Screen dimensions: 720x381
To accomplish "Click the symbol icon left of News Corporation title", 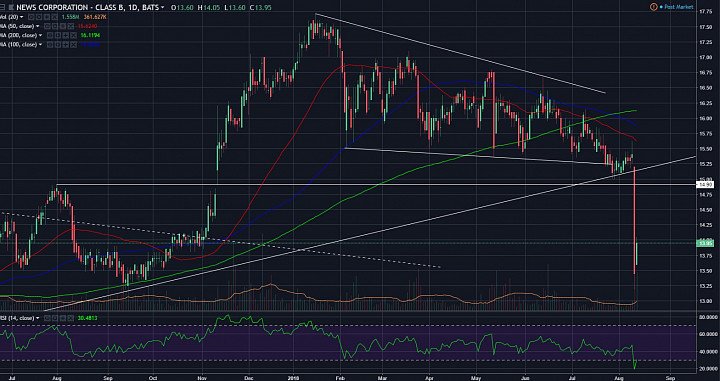I will point(11,8).
